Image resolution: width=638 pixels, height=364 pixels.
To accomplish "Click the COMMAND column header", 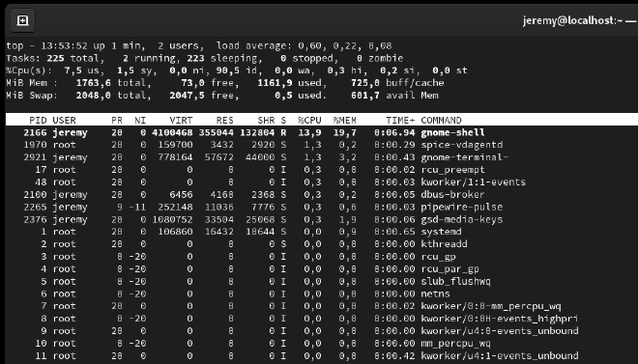I will [441, 121].
